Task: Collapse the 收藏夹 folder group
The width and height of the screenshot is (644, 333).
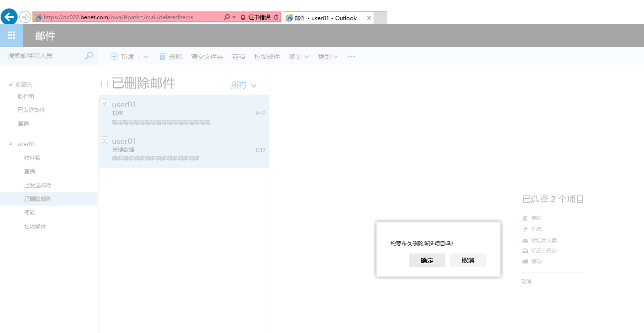Action: click(x=11, y=85)
